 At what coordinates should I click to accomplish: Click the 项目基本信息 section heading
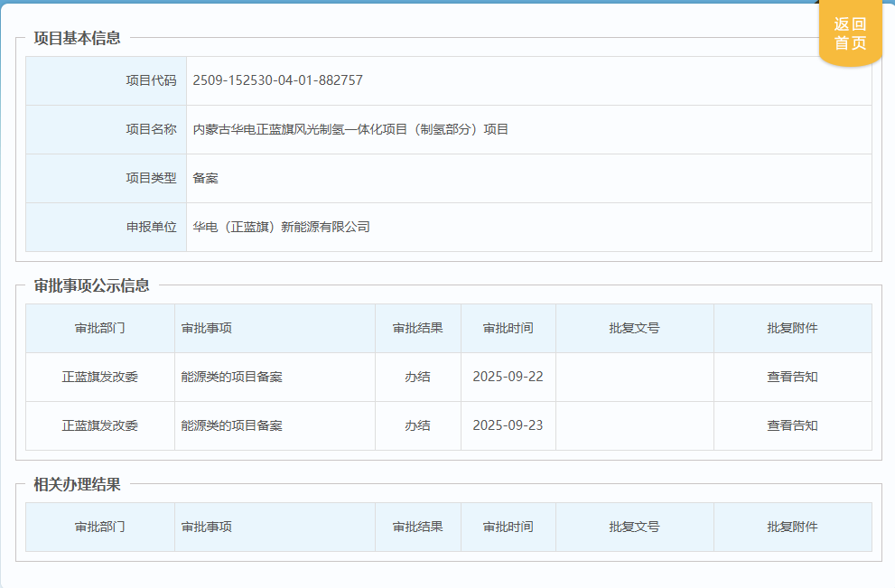pos(77,38)
